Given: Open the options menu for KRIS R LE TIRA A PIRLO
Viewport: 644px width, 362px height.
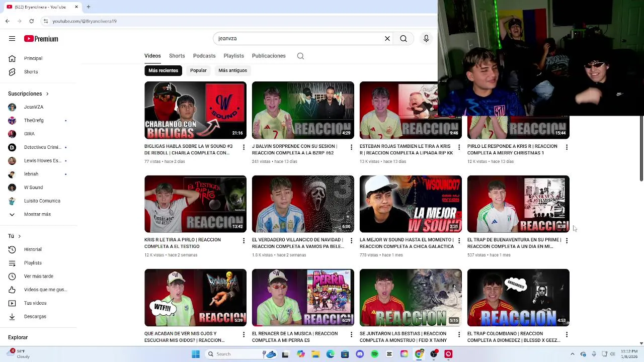Looking at the screenshot, I should pyautogui.click(x=244, y=241).
